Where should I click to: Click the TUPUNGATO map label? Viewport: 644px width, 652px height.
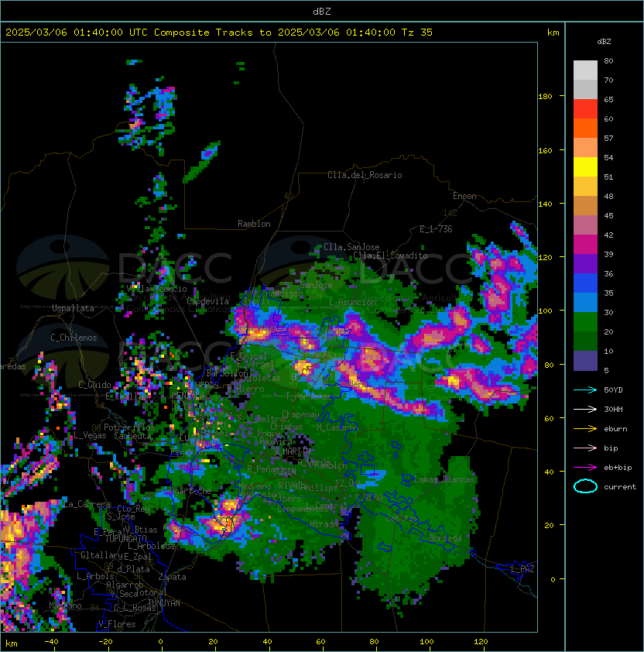coord(125,538)
